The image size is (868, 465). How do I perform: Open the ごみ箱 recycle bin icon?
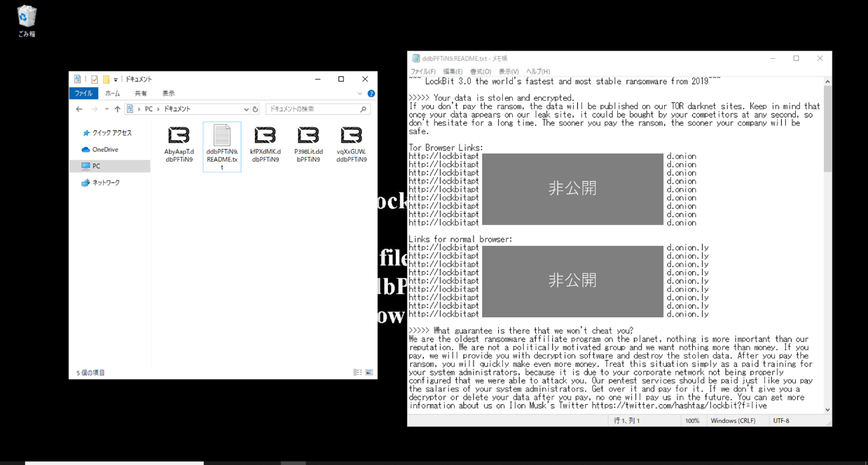coord(27,20)
